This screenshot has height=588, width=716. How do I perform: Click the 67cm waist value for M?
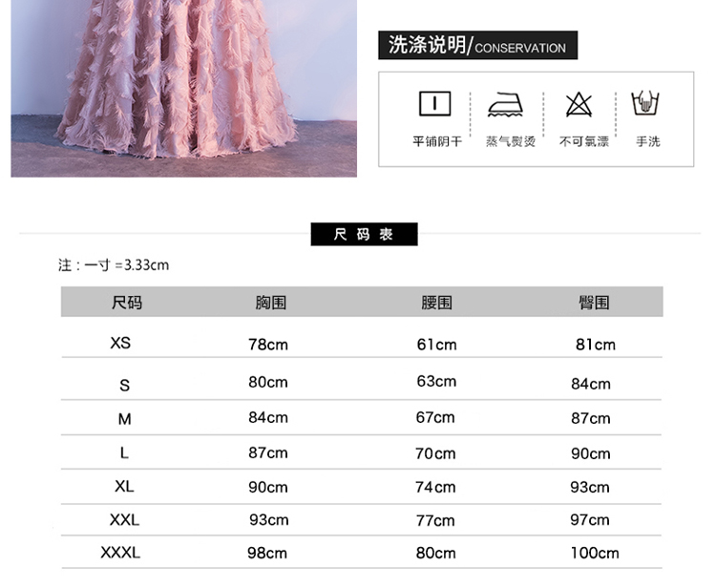[435, 417]
